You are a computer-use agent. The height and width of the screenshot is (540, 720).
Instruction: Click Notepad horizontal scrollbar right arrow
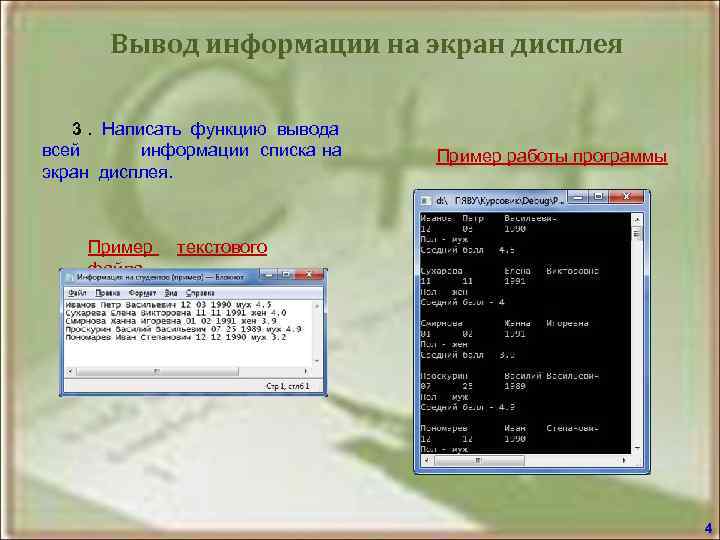306,371
